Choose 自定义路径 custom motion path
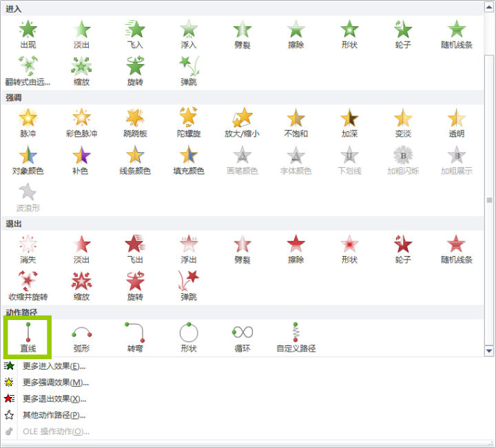The height and width of the screenshot is (448, 496). tap(296, 337)
